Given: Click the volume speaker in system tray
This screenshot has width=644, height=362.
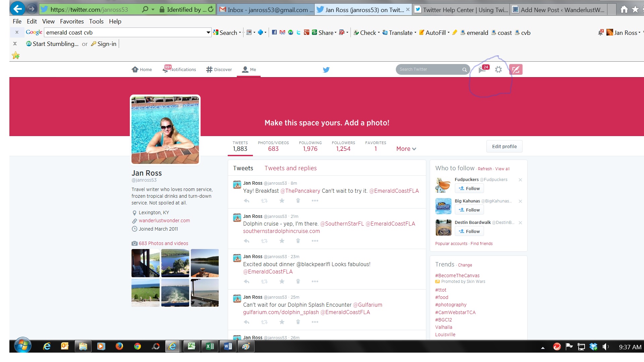Looking at the screenshot, I should click(605, 347).
